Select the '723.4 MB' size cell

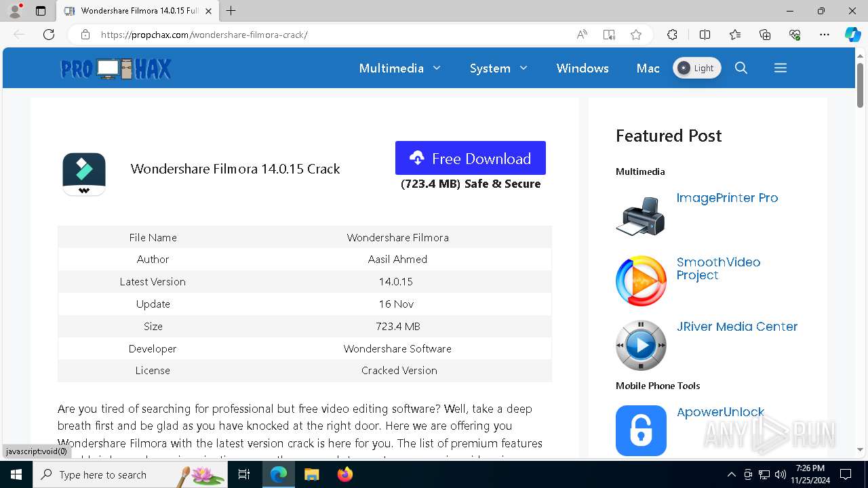(x=398, y=326)
